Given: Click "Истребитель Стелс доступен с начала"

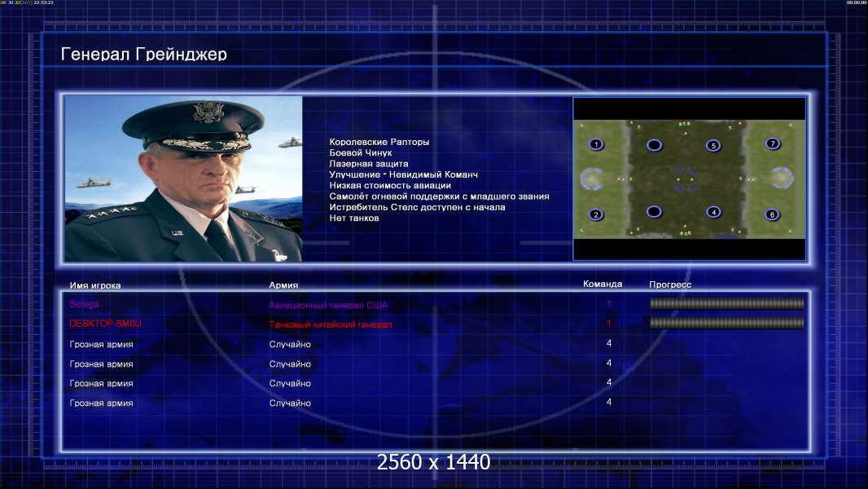Looking at the screenshot, I should (417, 207).
